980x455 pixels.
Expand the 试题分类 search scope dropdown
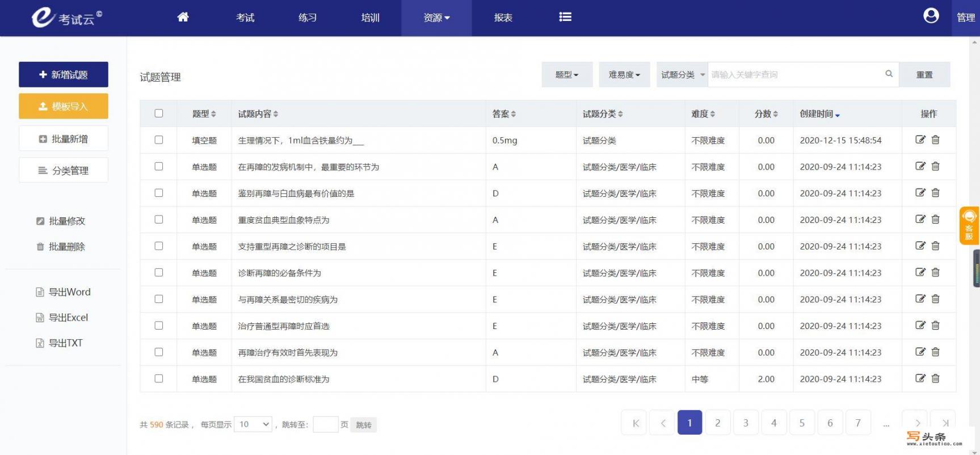point(683,74)
